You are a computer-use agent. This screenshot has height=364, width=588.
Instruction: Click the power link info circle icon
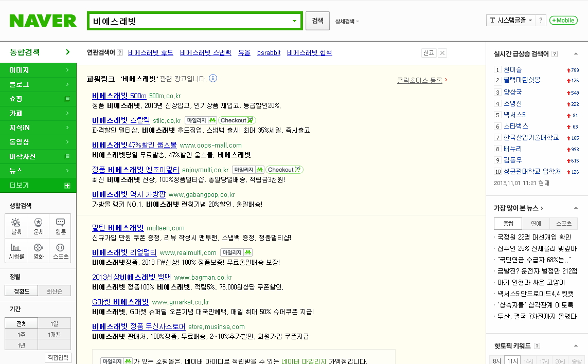[x=213, y=78]
